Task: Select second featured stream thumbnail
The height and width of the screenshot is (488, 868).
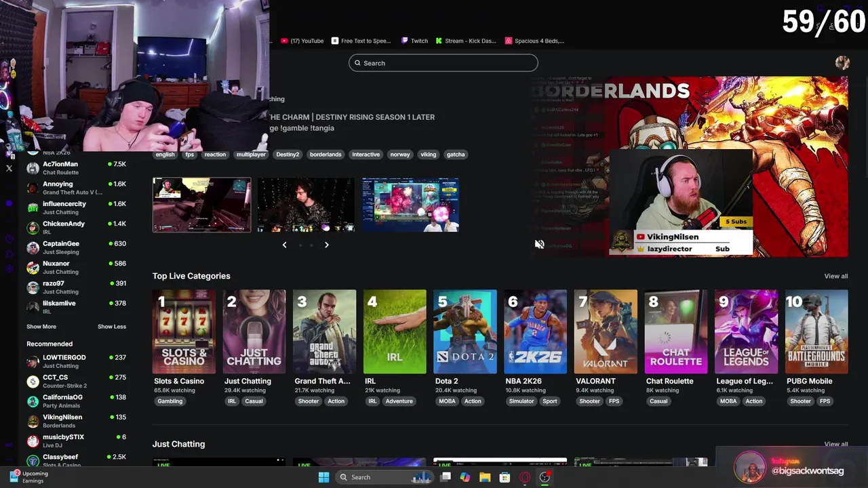Action: pos(306,205)
